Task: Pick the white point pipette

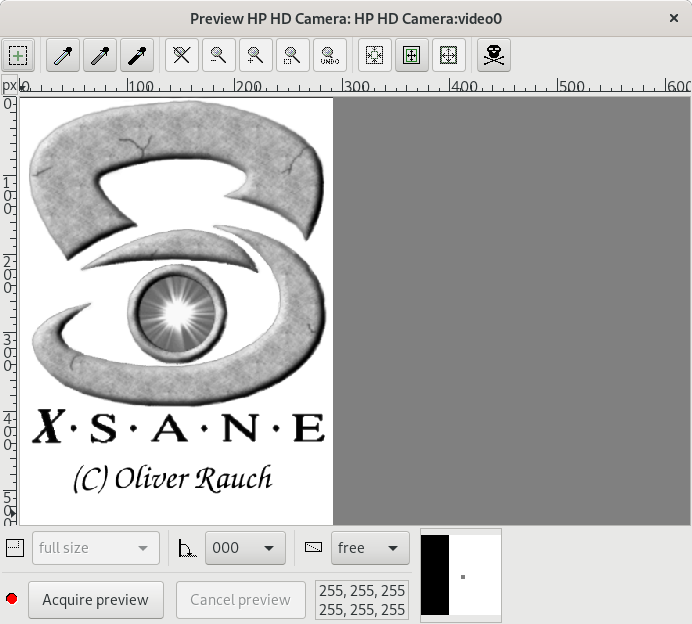Action: tap(63, 56)
